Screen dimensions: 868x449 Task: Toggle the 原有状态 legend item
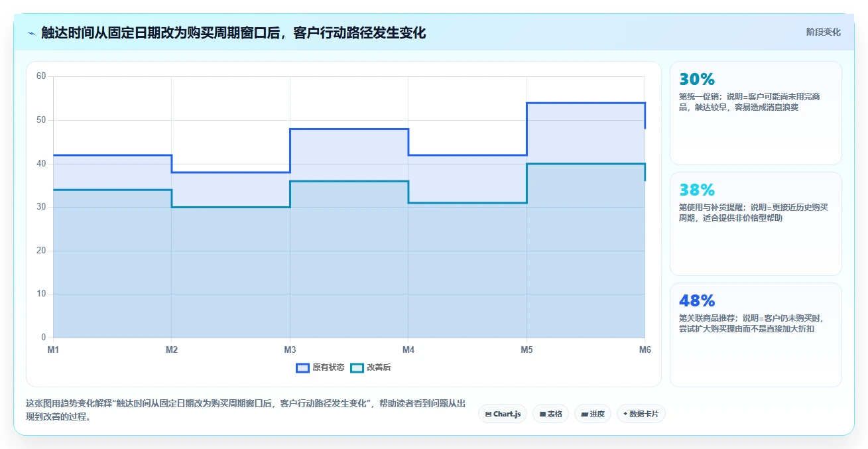[x=320, y=367]
